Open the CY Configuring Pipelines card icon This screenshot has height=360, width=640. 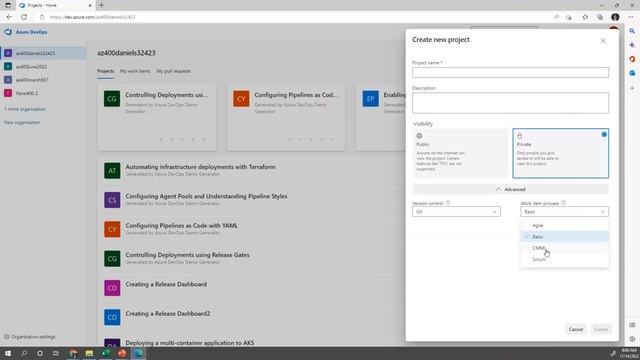coord(241,99)
